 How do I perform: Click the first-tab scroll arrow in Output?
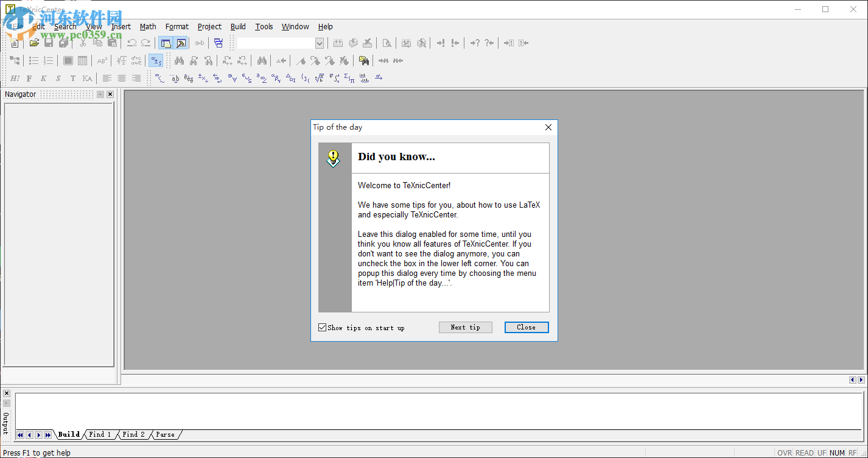[x=20, y=435]
